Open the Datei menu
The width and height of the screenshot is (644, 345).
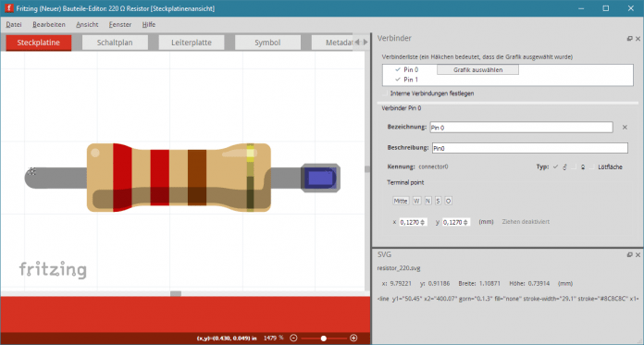[14, 25]
